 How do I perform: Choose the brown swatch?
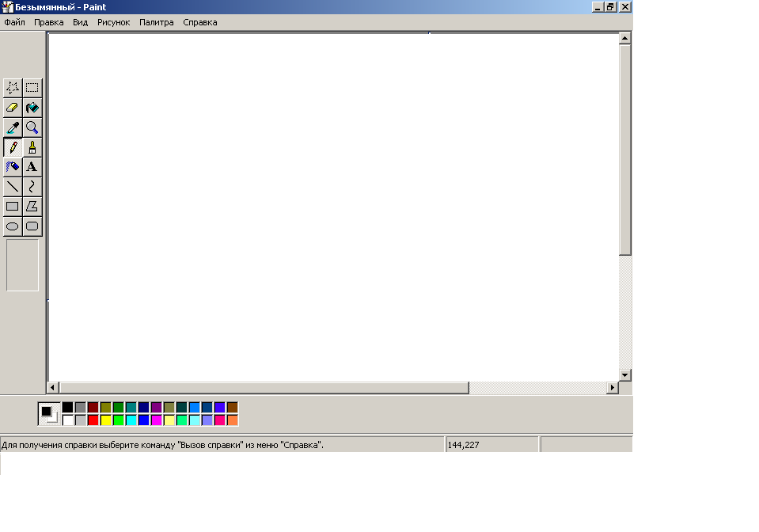click(x=233, y=408)
